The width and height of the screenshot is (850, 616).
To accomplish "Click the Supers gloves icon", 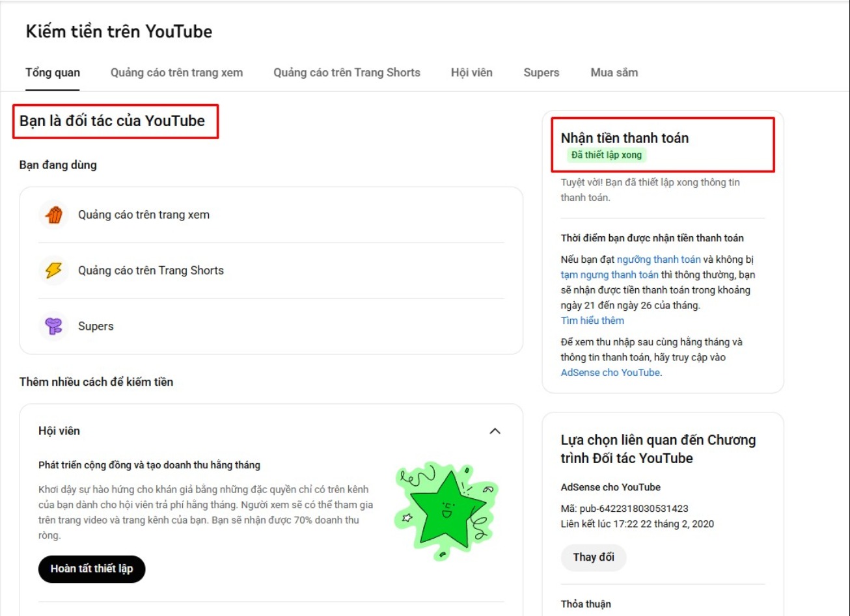I will click(53, 327).
